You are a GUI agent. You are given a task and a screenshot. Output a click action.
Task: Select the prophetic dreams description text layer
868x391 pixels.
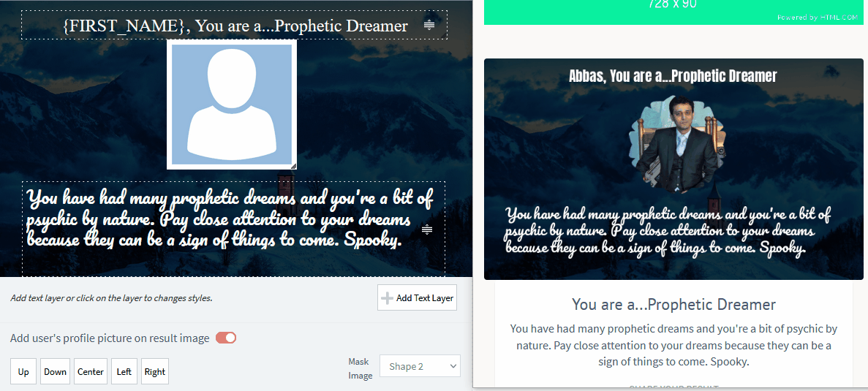pyautogui.click(x=233, y=229)
